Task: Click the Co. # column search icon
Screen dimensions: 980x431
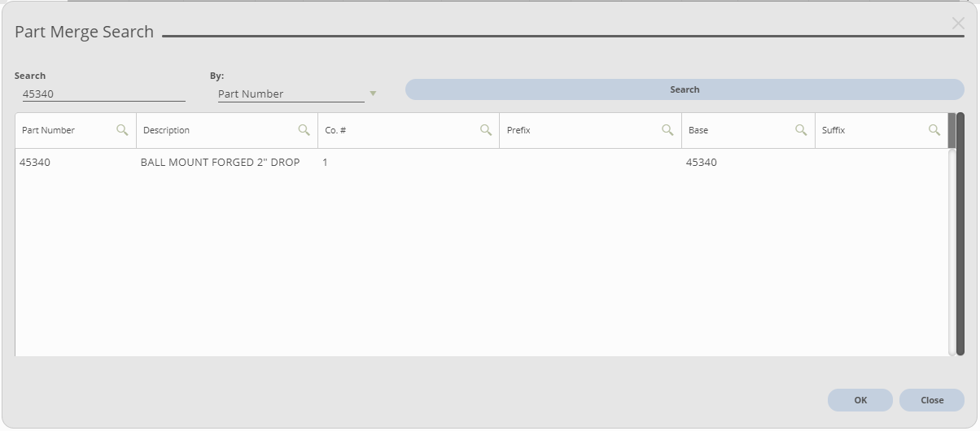Action: pos(486,130)
